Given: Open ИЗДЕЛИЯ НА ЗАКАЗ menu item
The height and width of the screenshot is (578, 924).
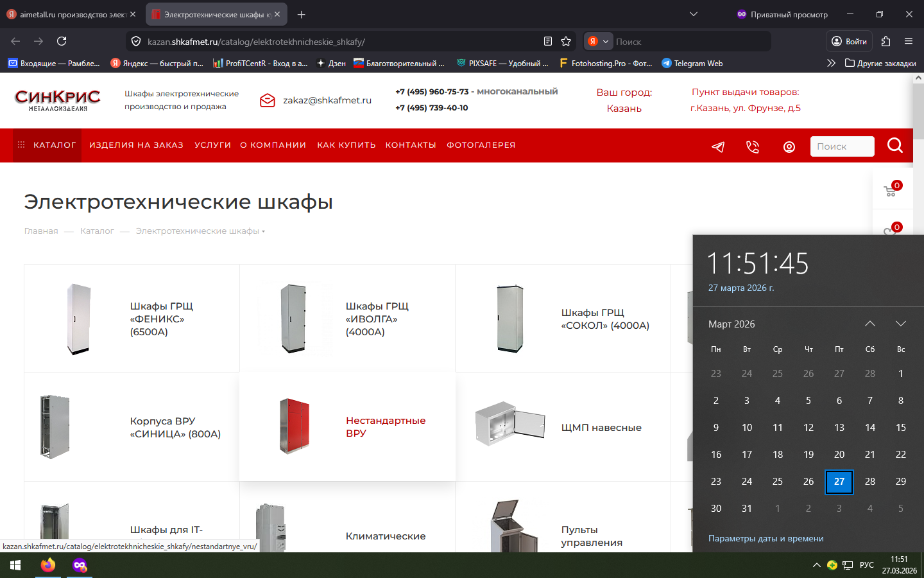Looking at the screenshot, I should click(x=136, y=145).
